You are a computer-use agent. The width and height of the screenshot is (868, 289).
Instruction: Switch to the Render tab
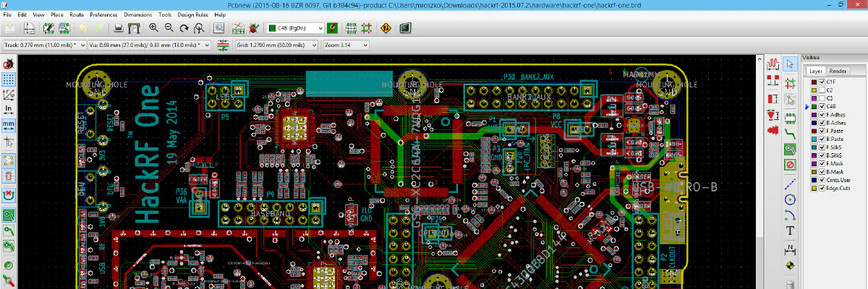pyautogui.click(x=838, y=71)
